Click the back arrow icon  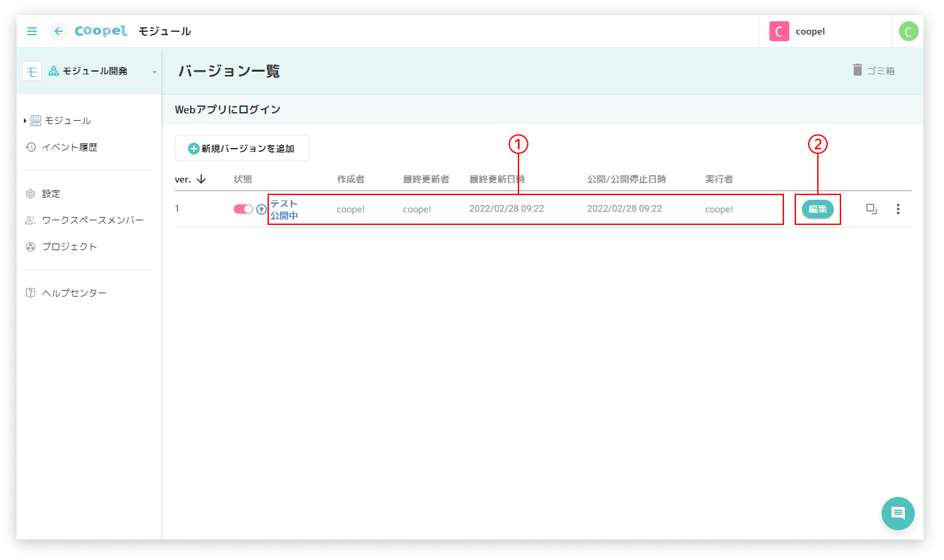58,31
